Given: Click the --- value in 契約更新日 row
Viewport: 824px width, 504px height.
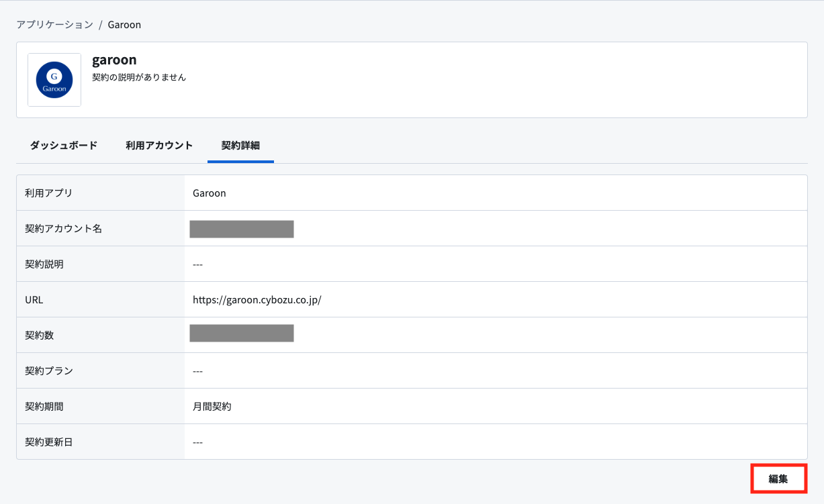Looking at the screenshot, I should click(x=197, y=442).
